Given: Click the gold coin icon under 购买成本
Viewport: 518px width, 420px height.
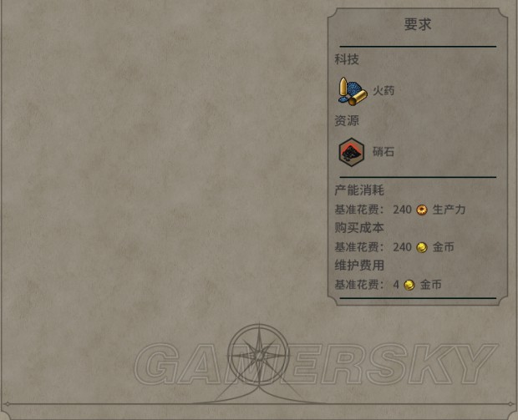Looking at the screenshot, I should tap(422, 248).
